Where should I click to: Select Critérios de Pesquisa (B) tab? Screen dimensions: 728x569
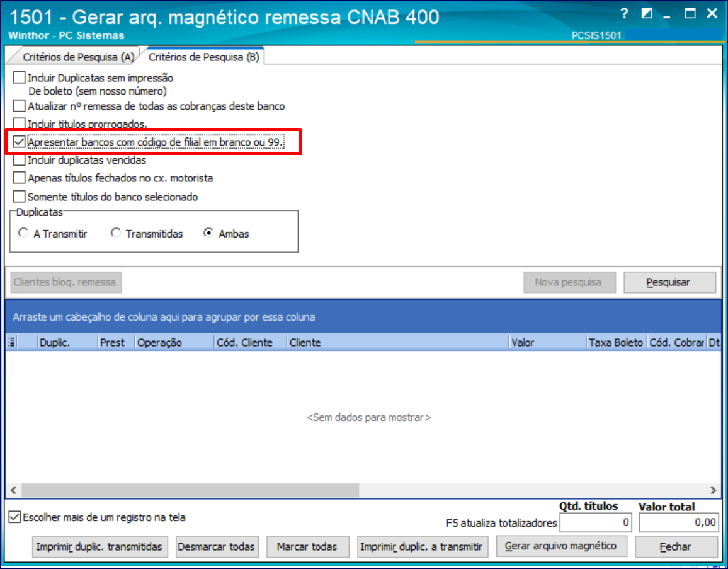(x=204, y=57)
